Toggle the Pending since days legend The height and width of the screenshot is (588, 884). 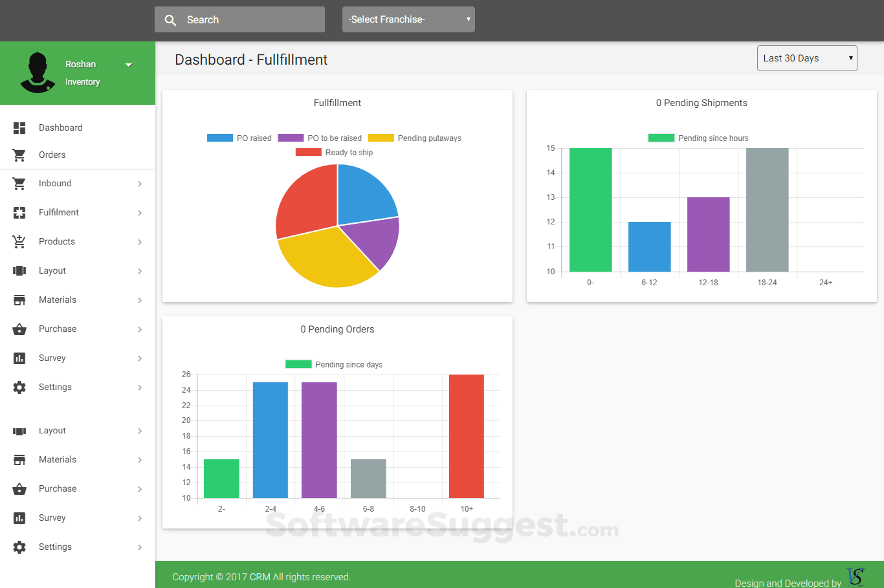click(x=334, y=364)
